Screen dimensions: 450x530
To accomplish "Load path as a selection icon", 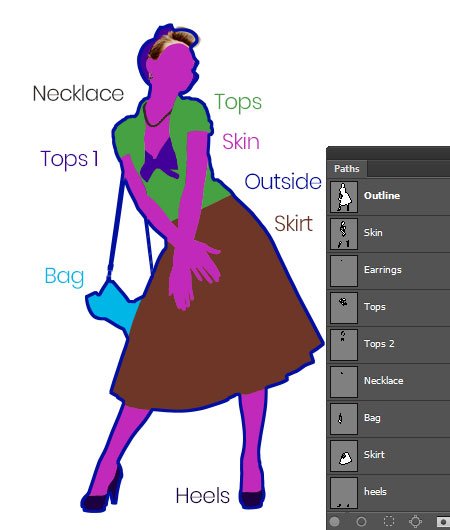I will pyautogui.click(x=389, y=521).
